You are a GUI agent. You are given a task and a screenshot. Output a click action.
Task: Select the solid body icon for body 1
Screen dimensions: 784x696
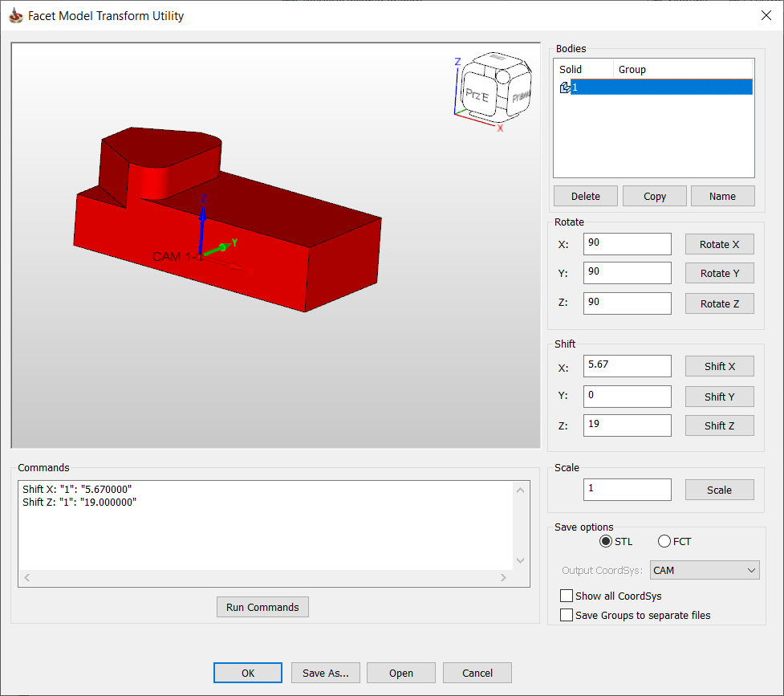click(x=565, y=88)
